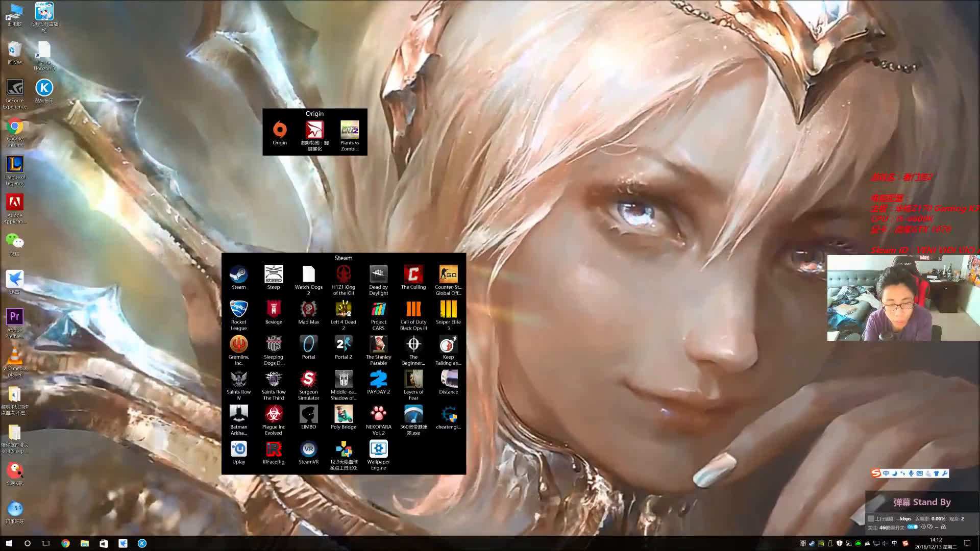Launch Rocket League shortcut
The height and width of the screenshot is (551, 980).
(238, 315)
